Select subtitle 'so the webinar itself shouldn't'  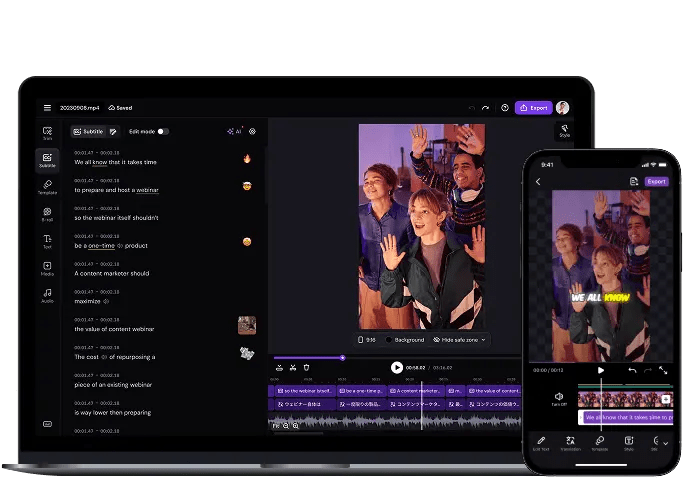[116, 217]
